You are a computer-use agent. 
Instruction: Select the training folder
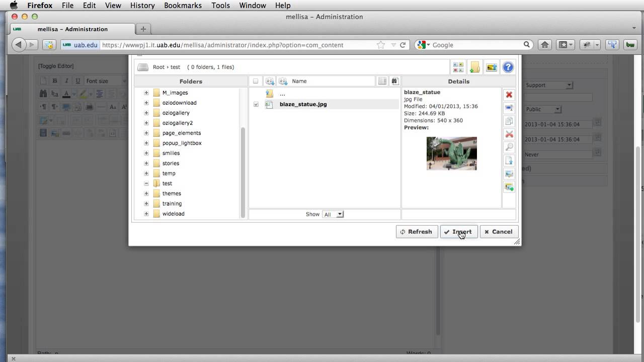(x=172, y=204)
